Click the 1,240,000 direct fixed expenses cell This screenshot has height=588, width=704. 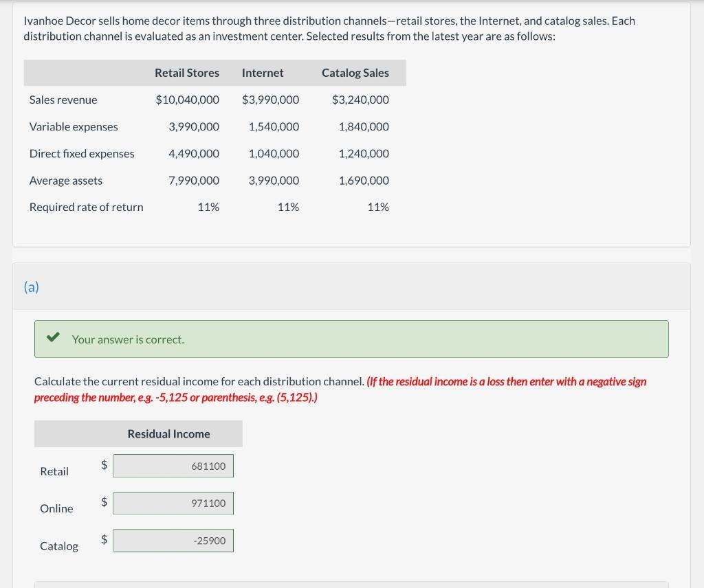point(364,153)
